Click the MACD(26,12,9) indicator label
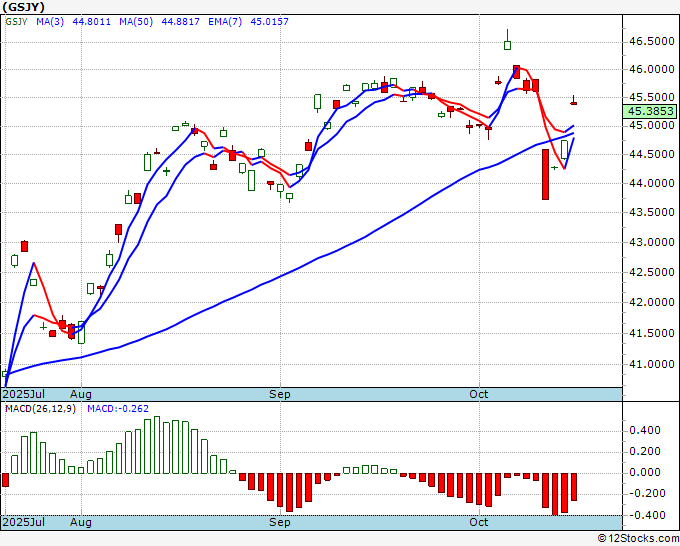Viewport: 680px width, 546px height. point(40,409)
